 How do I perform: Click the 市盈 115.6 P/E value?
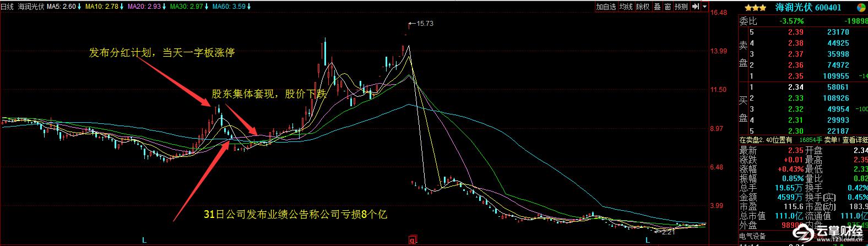click(793, 207)
